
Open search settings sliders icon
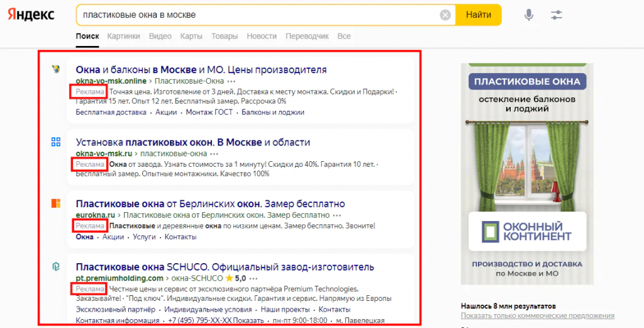(557, 15)
